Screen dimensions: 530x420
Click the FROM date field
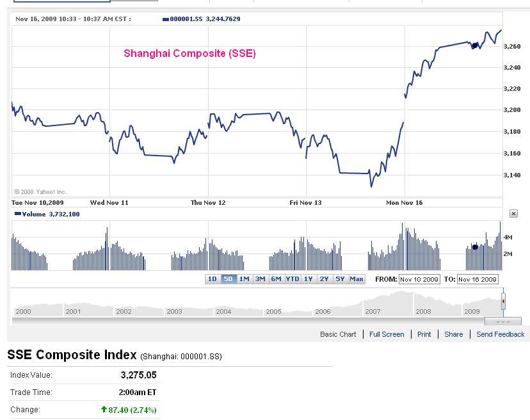(x=419, y=280)
